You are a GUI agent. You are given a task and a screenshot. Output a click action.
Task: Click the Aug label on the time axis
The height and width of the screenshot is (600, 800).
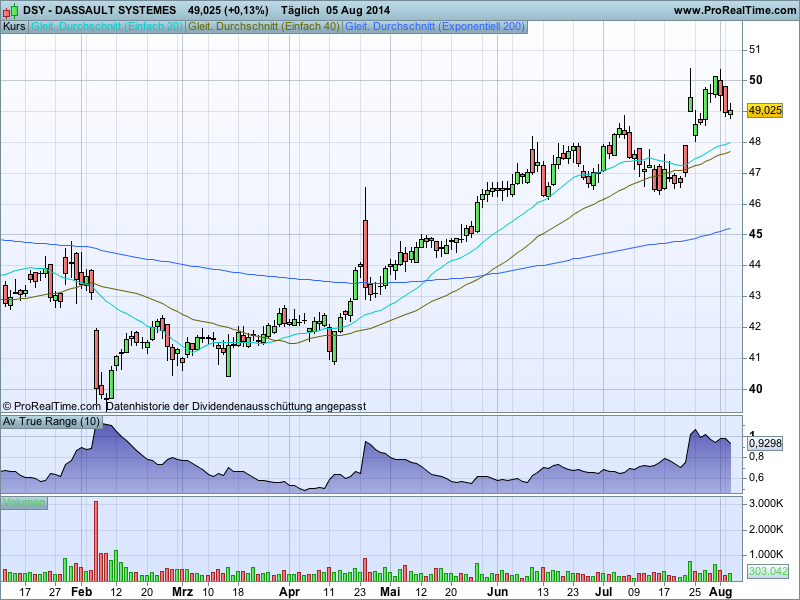click(x=720, y=592)
